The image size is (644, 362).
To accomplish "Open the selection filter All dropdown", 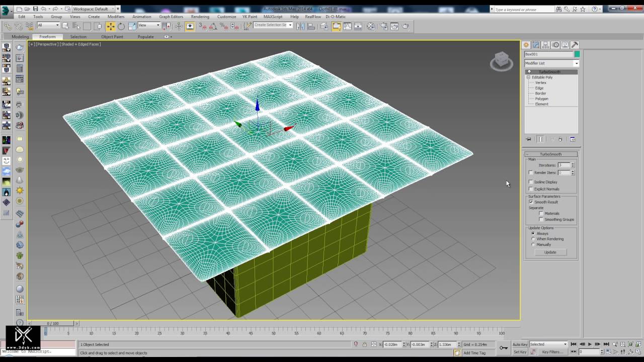I will tap(48, 25).
